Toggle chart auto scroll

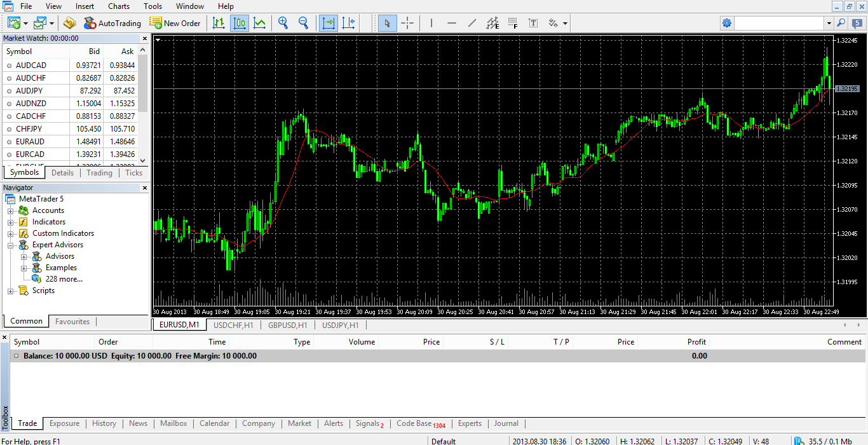click(x=329, y=23)
